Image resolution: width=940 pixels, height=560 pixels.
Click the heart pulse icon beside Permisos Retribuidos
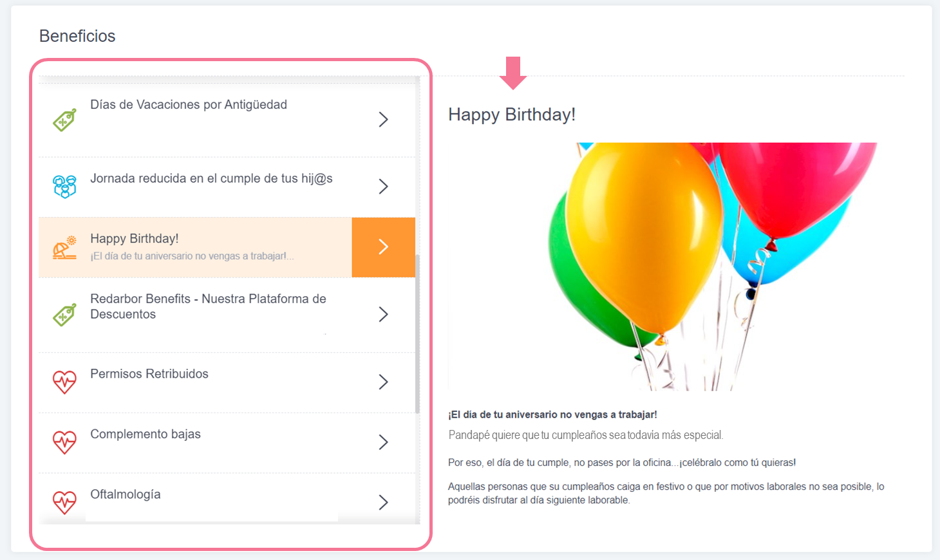coord(64,382)
